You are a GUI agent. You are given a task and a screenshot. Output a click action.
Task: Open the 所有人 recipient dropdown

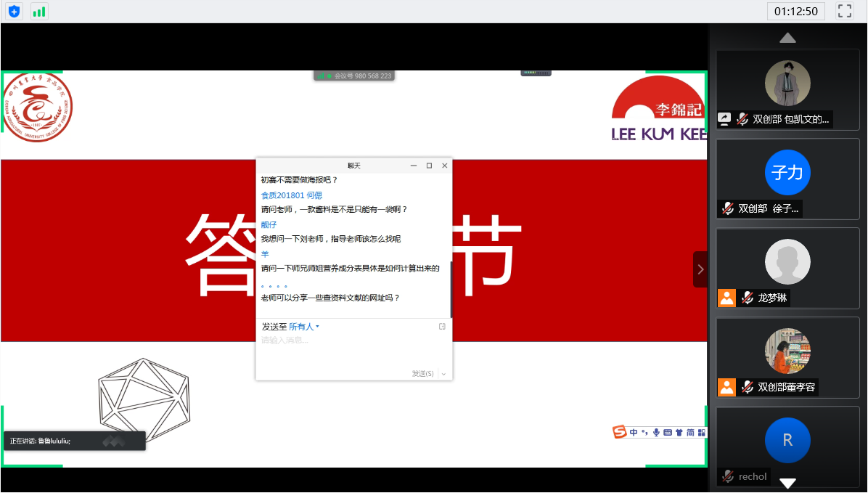pyautogui.click(x=304, y=327)
